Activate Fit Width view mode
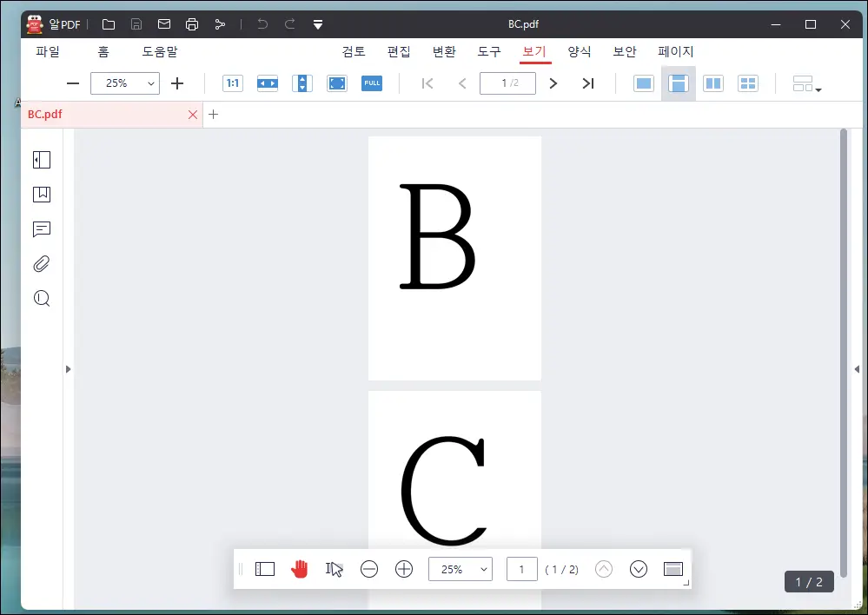The width and height of the screenshot is (868, 615). [x=267, y=83]
